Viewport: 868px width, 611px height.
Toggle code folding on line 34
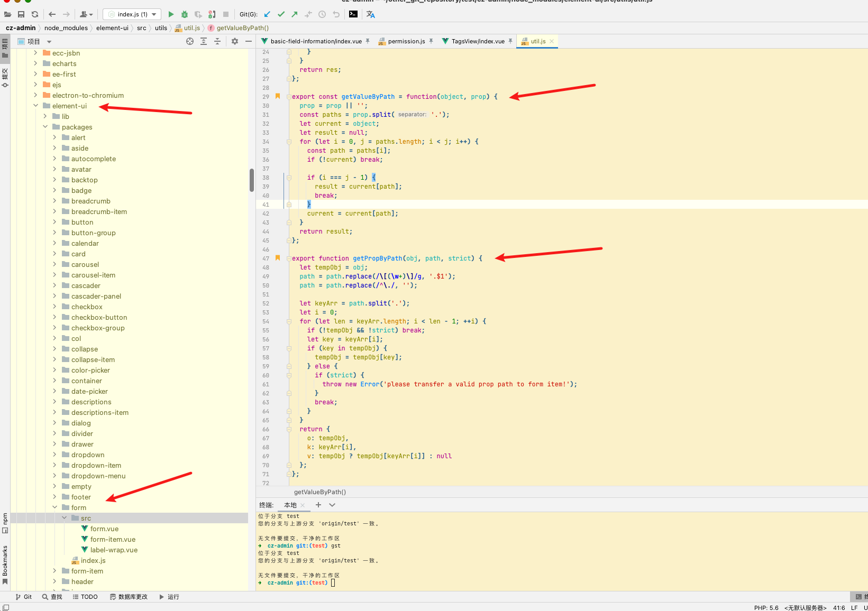tap(289, 142)
